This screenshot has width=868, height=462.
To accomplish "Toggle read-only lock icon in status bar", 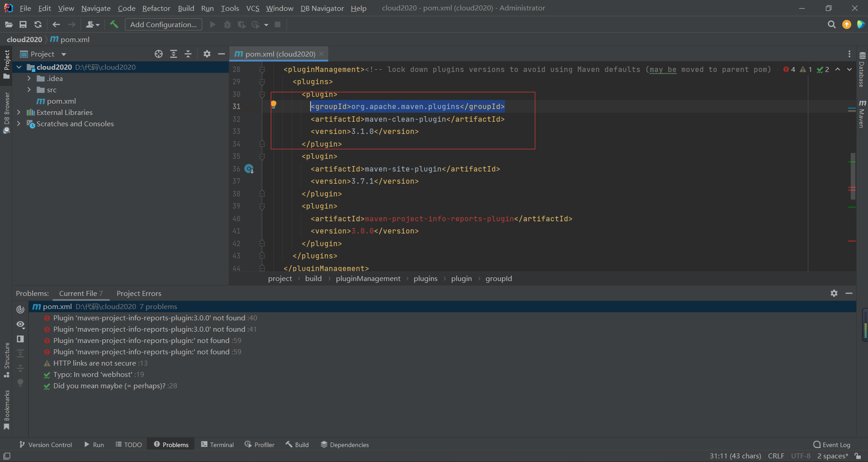I will [858, 456].
